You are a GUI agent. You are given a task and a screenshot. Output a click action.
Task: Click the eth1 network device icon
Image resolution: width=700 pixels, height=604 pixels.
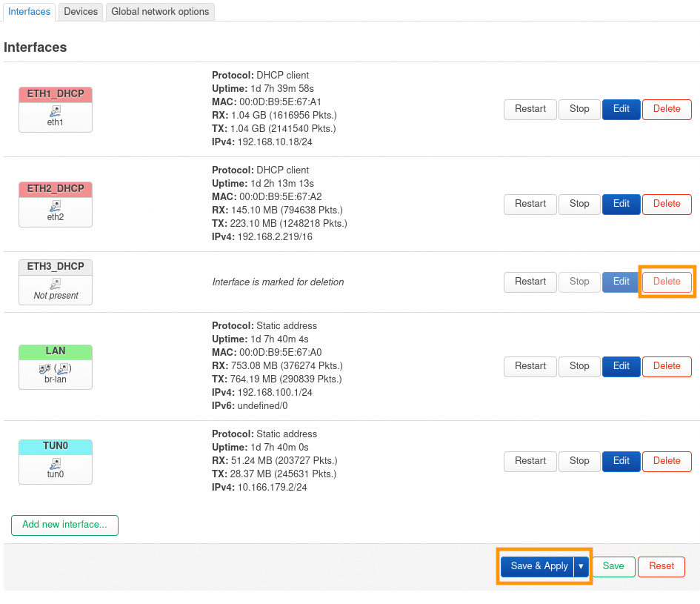coord(56,111)
